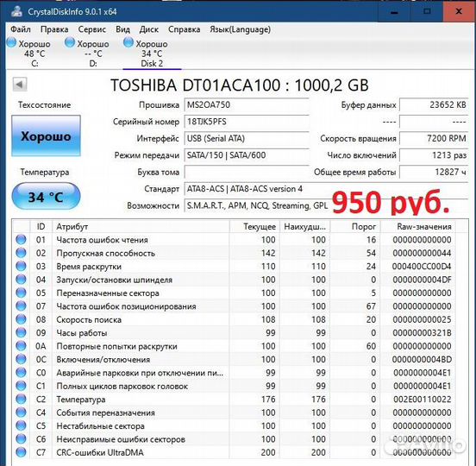The image size is (476, 466).
Task: Click status orb for attribute C2 temperature
Action: (21, 400)
